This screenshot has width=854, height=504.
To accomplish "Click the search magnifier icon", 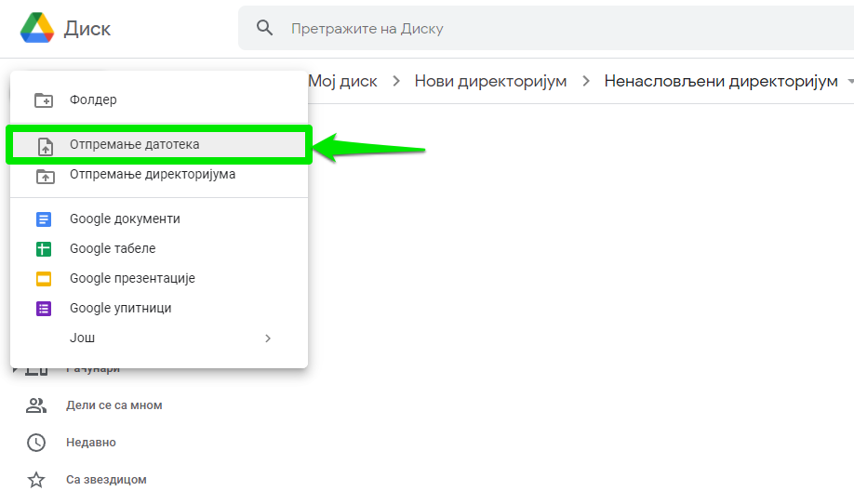I will click(x=265, y=28).
